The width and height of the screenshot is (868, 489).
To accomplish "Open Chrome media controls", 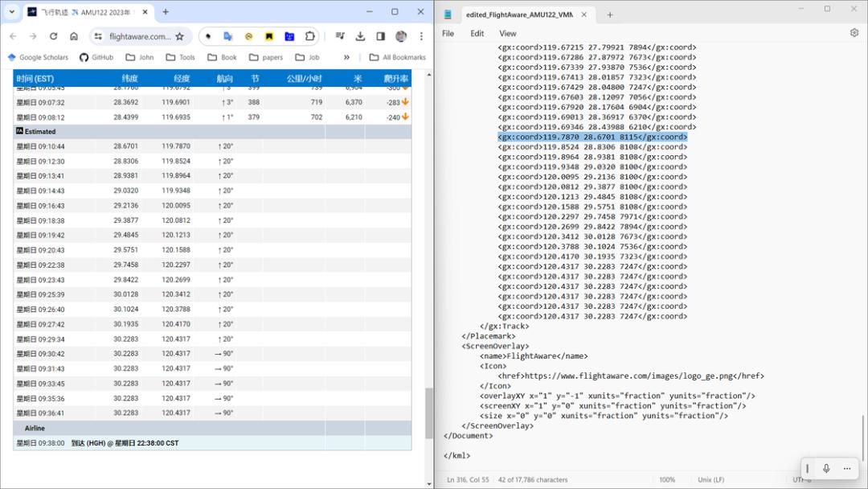I will pyautogui.click(x=340, y=36).
